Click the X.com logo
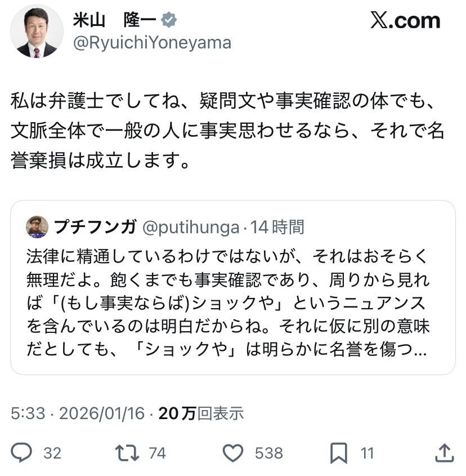This screenshot has width=466, height=476. coord(405,21)
